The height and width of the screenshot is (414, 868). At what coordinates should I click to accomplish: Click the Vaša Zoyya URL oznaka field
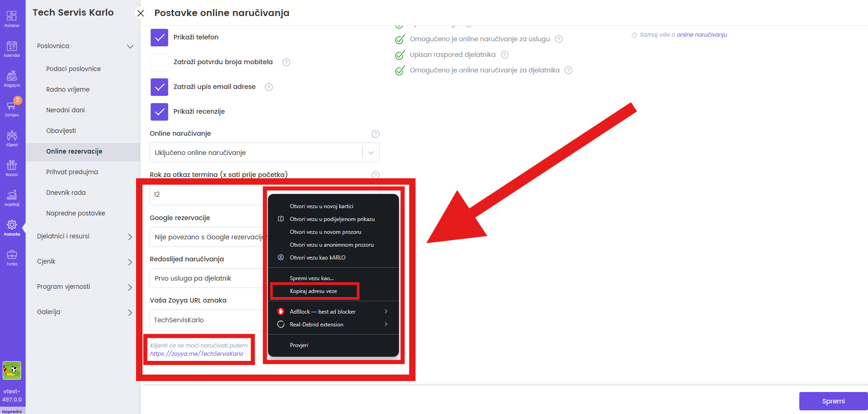[206, 320]
